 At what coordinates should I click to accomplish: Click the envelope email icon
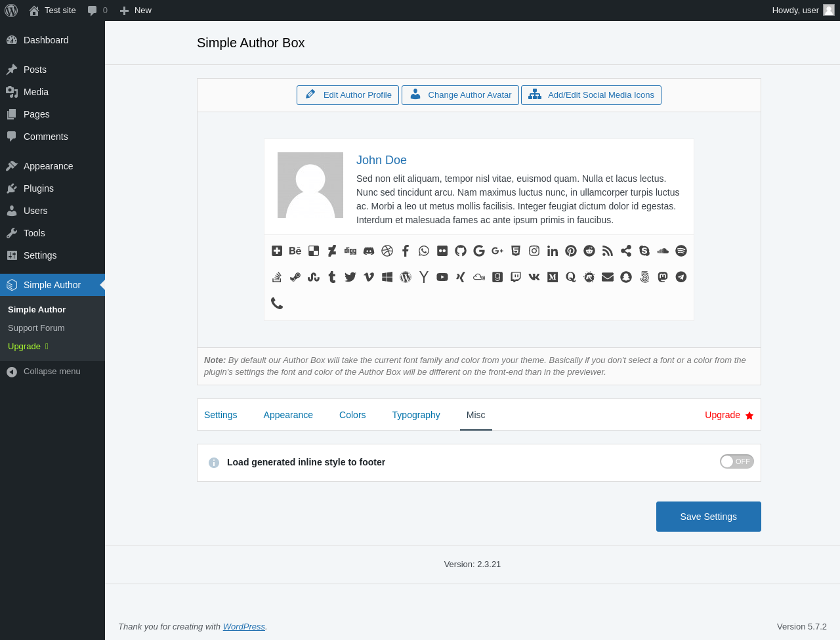tap(608, 277)
